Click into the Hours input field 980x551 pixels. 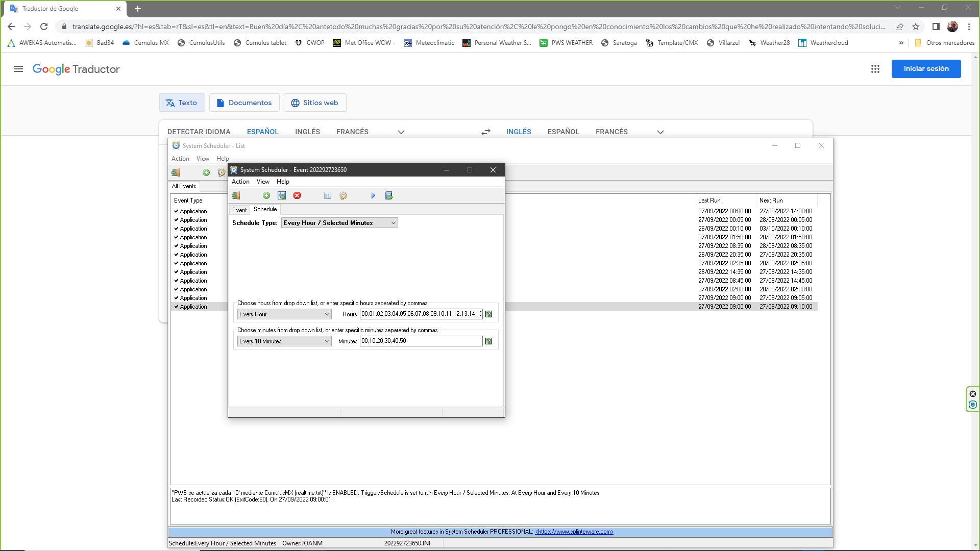[421, 314]
